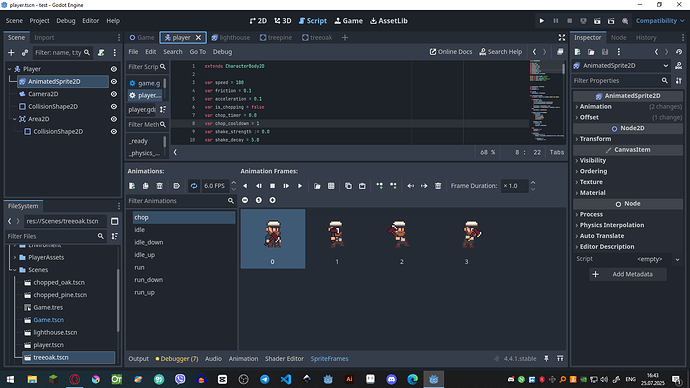Run the project with play icon

coord(542,21)
